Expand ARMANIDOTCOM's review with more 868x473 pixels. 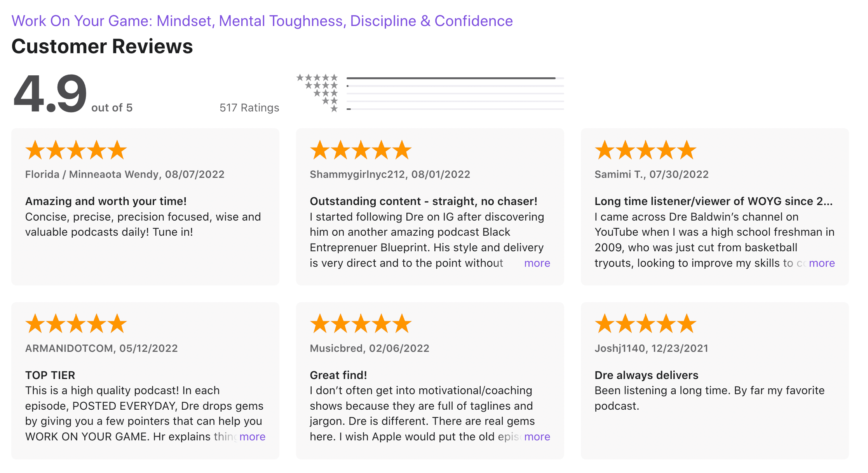pos(252,437)
